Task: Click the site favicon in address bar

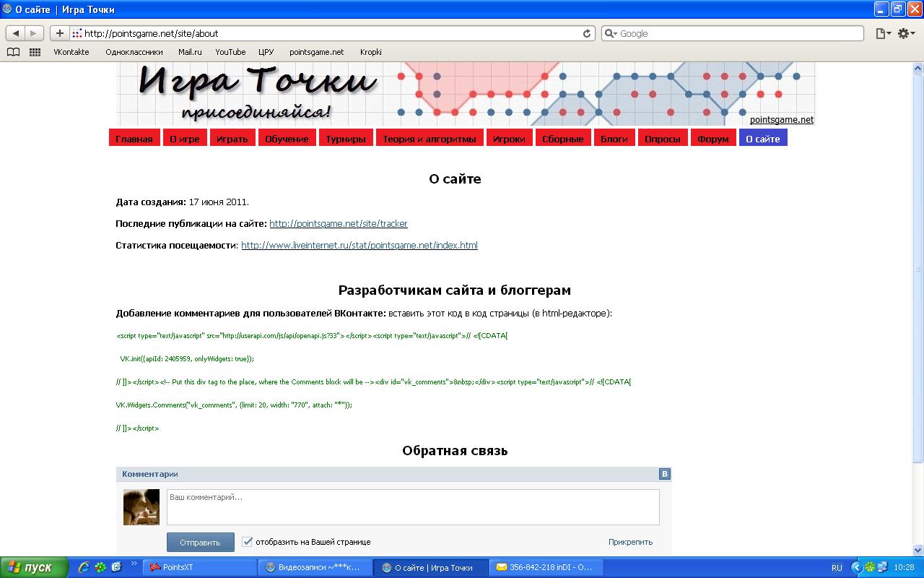Action: 77,33
